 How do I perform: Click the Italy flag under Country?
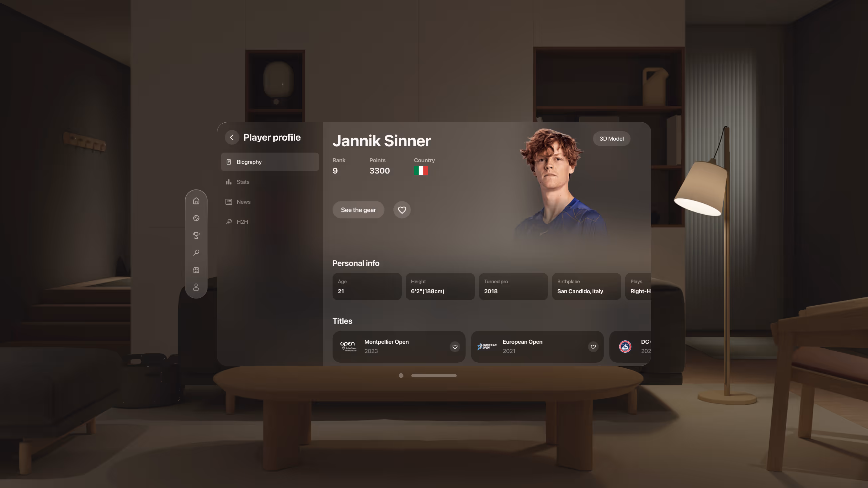[421, 171]
